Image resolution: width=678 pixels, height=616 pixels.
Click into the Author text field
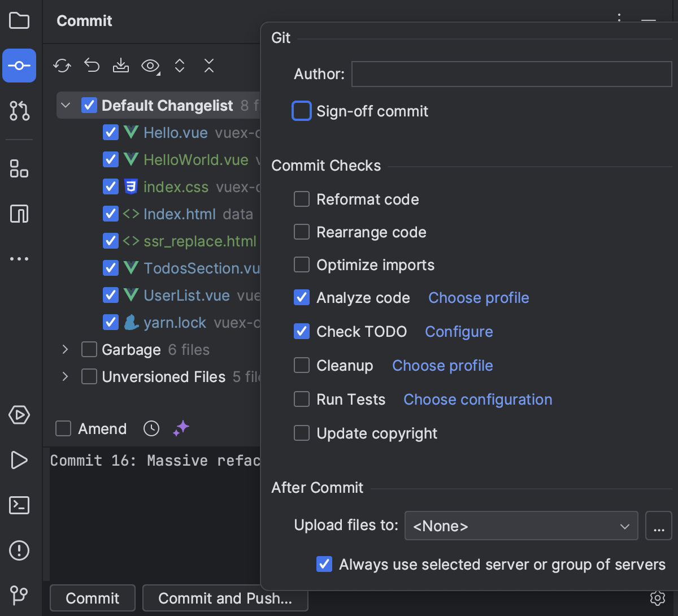tap(511, 74)
